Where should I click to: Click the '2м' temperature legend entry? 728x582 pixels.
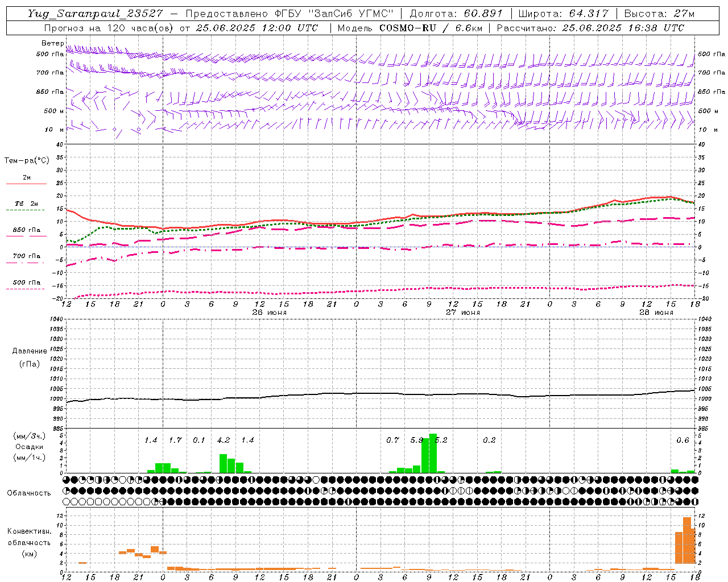[27, 178]
